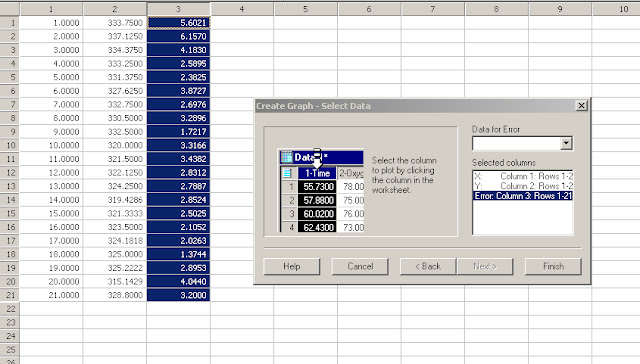640x364 pixels.
Task: Click the small grid icon beside 1-Time
Action: (287, 173)
